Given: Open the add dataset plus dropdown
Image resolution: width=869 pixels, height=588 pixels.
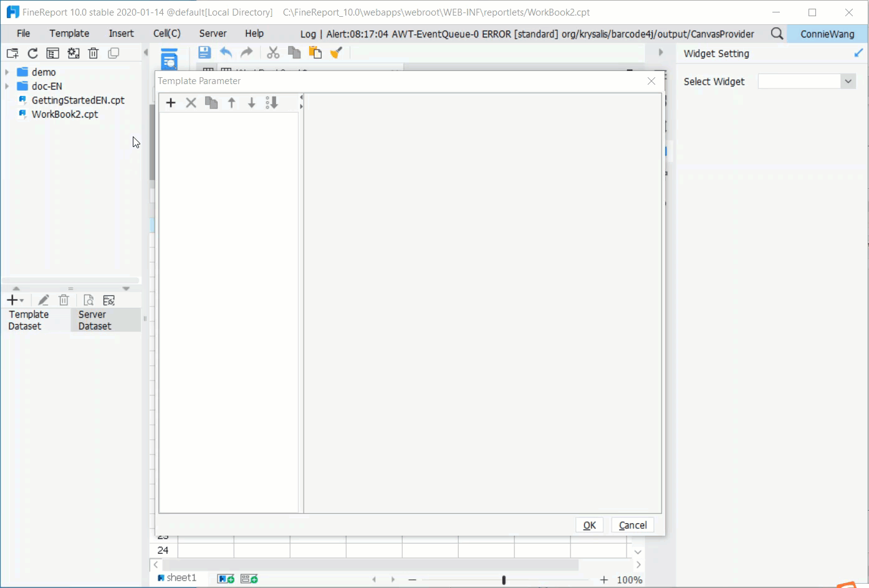Looking at the screenshot, I should click(15, 300).
